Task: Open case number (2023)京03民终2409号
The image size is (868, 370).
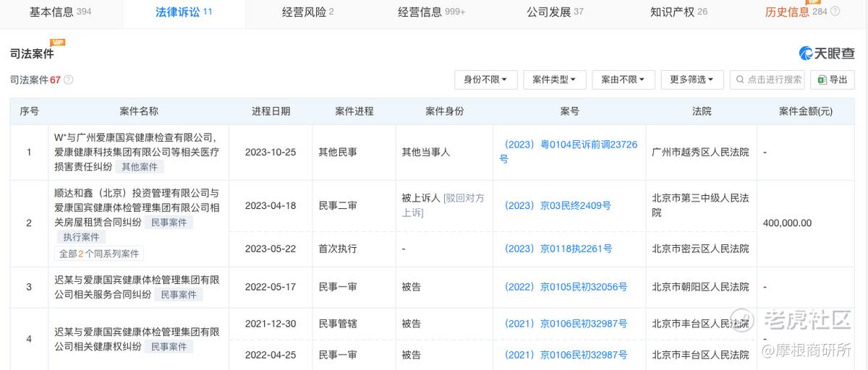Action: pyautogui.click(x=558, y=205)
